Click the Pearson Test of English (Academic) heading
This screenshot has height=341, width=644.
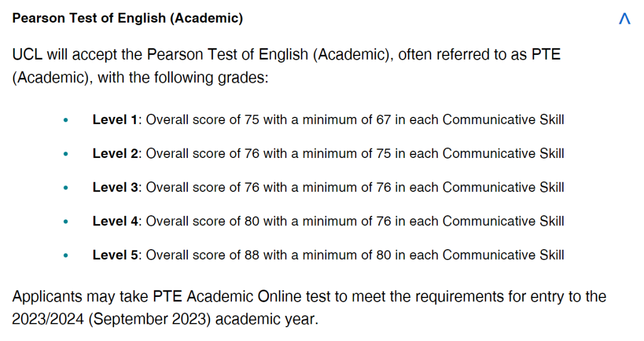click(x=128, y=18)
